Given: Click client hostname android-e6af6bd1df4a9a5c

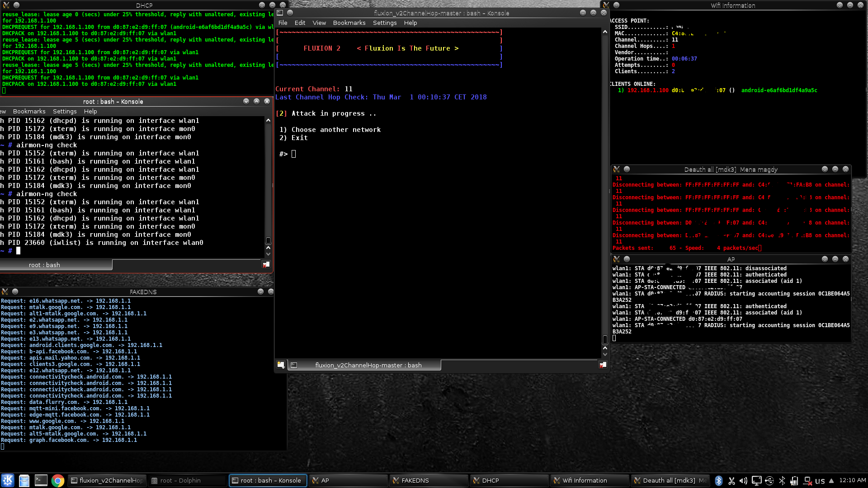Looking at the screenshot, I should [779, 90].
